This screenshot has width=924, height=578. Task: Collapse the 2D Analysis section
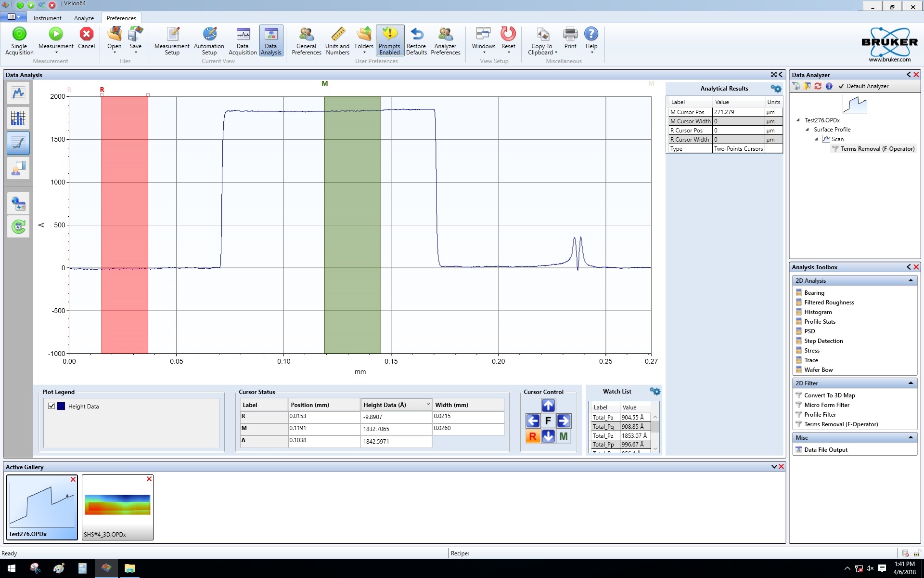pyautogui.click(x=911, y=280)
